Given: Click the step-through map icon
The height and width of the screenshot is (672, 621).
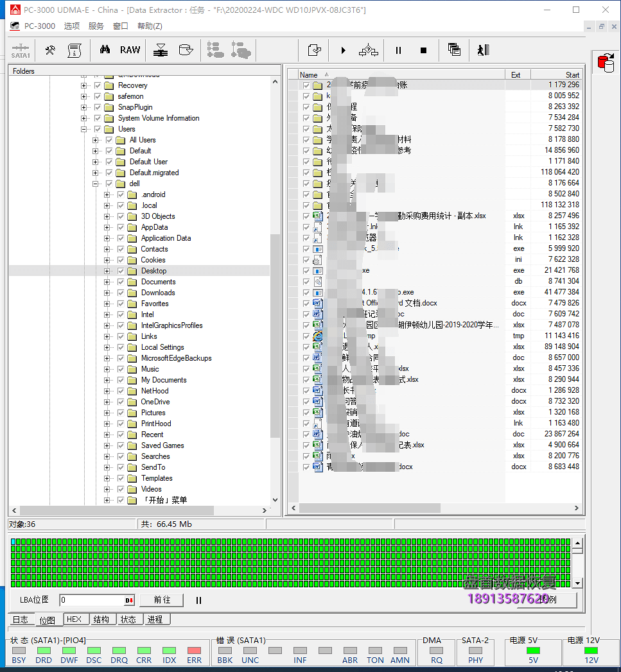Looking at the screenshot, I should [369, 50].
